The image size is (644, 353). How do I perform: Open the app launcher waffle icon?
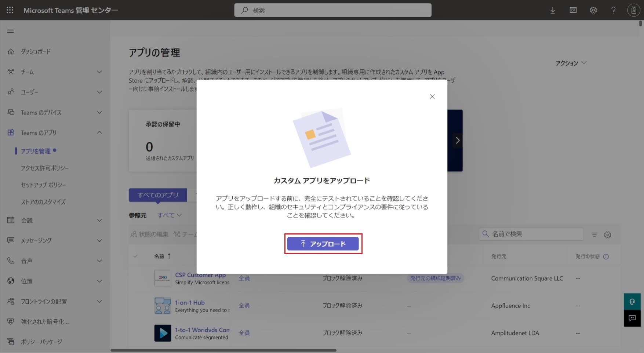[10, 10]
